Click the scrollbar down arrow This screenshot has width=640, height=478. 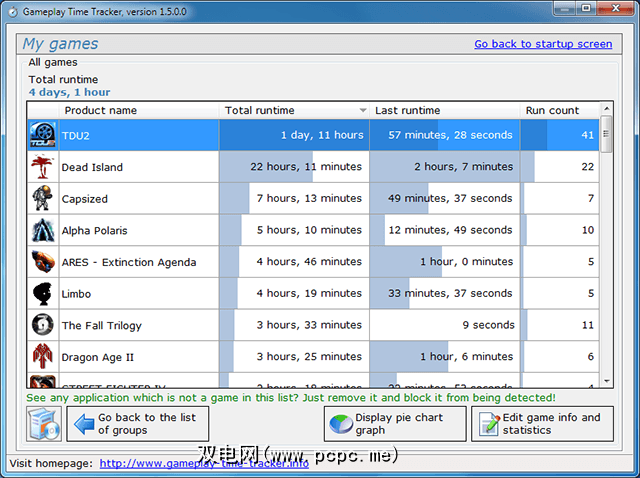[607, 381]
